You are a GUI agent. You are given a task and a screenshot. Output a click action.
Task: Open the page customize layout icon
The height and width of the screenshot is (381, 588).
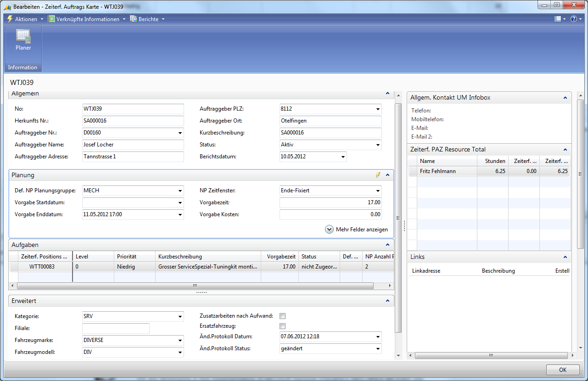558,19
